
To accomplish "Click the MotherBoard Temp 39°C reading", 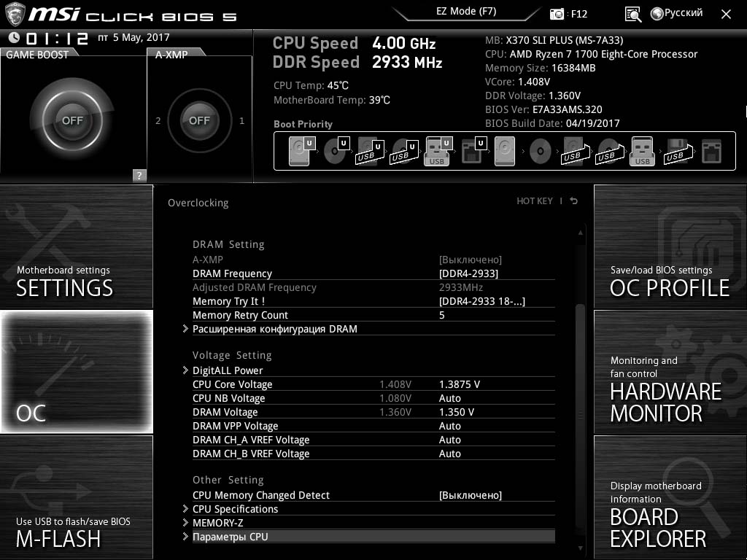I will tap(332, 100).
